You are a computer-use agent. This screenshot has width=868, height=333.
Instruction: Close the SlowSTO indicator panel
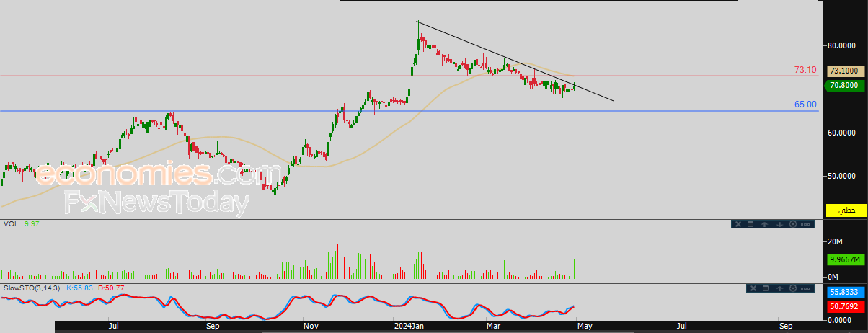coord(753,288)
